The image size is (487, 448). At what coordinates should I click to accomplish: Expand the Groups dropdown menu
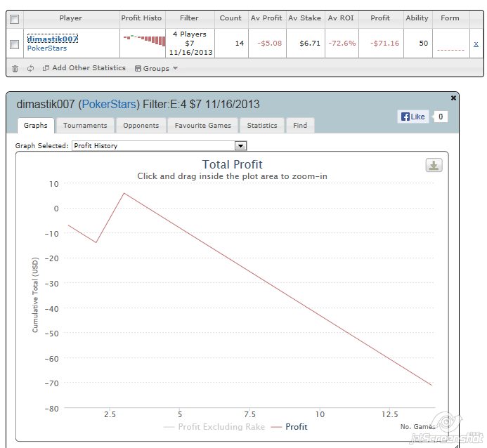(156, 68)
